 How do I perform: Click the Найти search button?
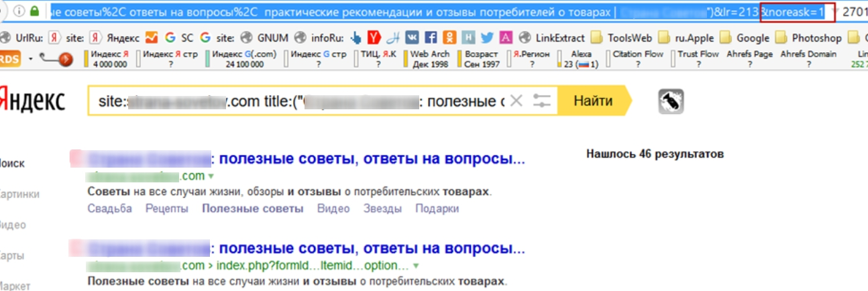(593, 101)
